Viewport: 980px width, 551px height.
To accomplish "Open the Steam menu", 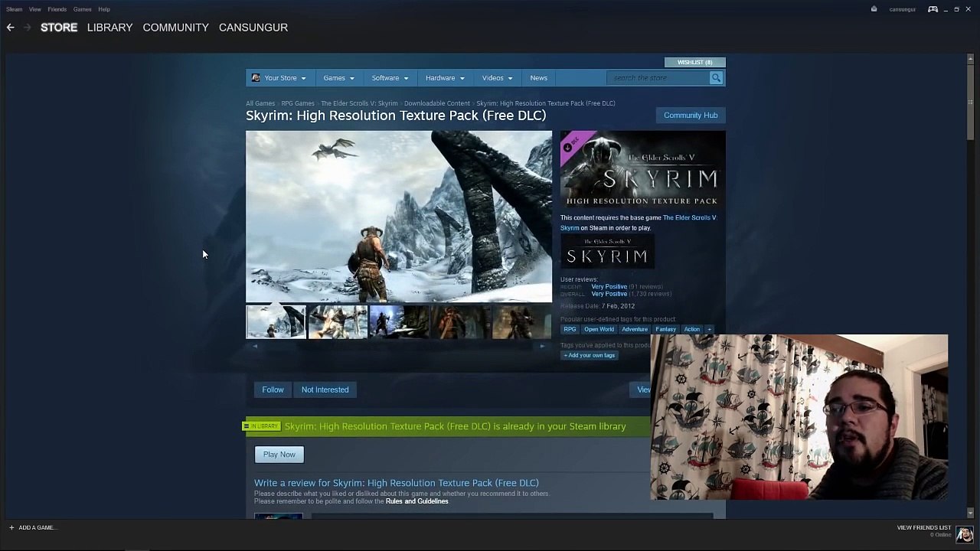I will (x=14, y=9).
